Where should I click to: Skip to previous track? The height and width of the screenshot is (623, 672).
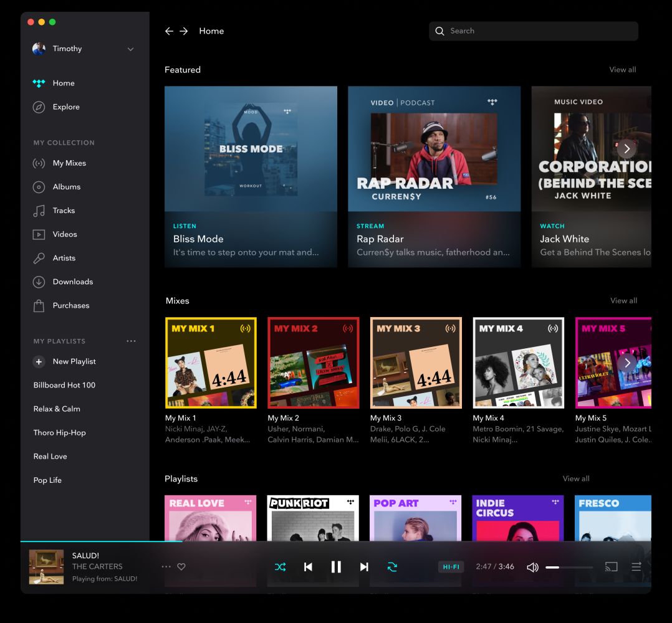pyautogui.click(x=308, y=567)
